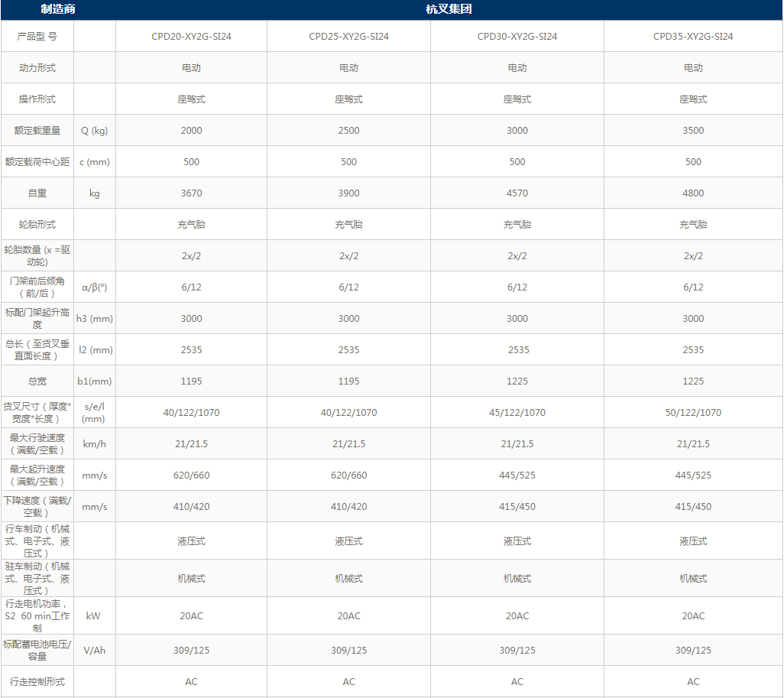Click the 4800 self-weight value
The height and width of the screenshot is (698, 784).
[692, 193]
